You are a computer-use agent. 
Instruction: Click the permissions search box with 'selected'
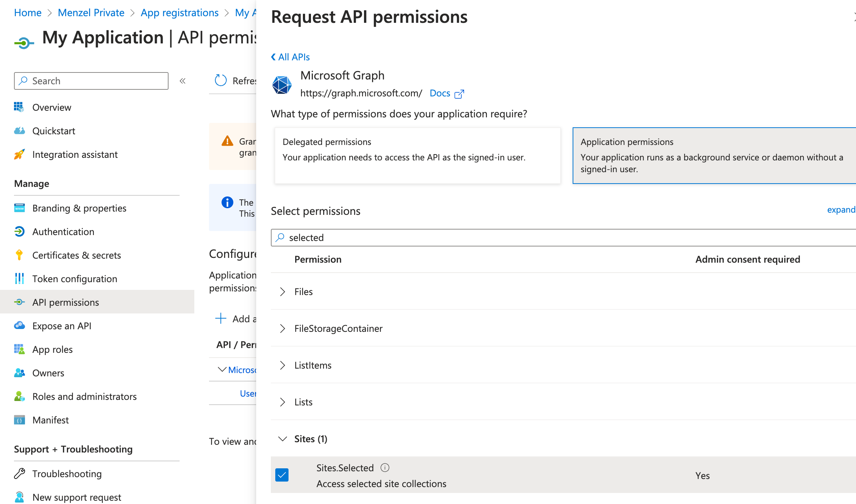click(563, 238)
